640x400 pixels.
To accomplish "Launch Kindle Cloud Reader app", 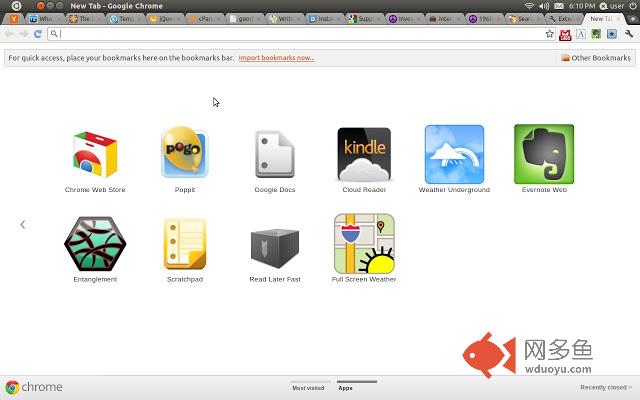I will tap(364, 155).
